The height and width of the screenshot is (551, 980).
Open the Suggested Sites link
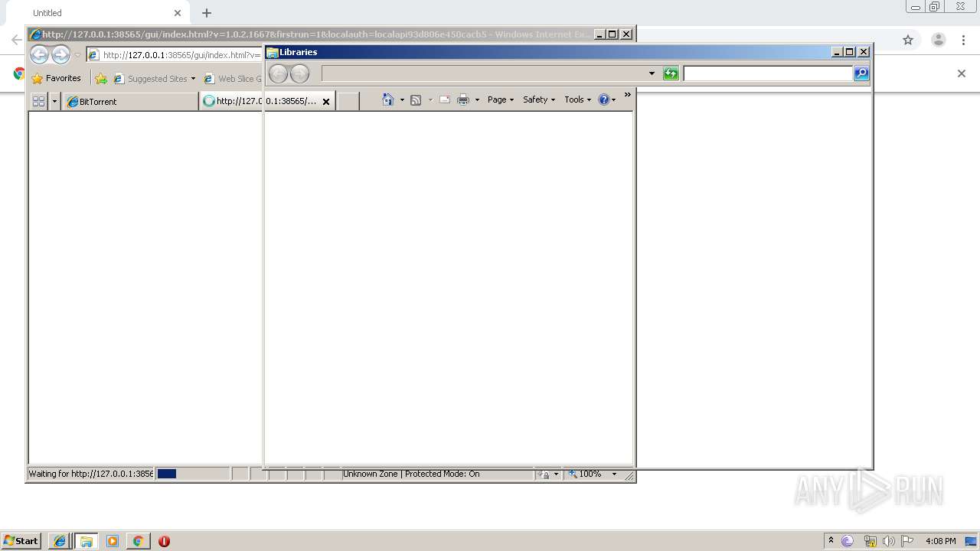click(x=154, y=78)
